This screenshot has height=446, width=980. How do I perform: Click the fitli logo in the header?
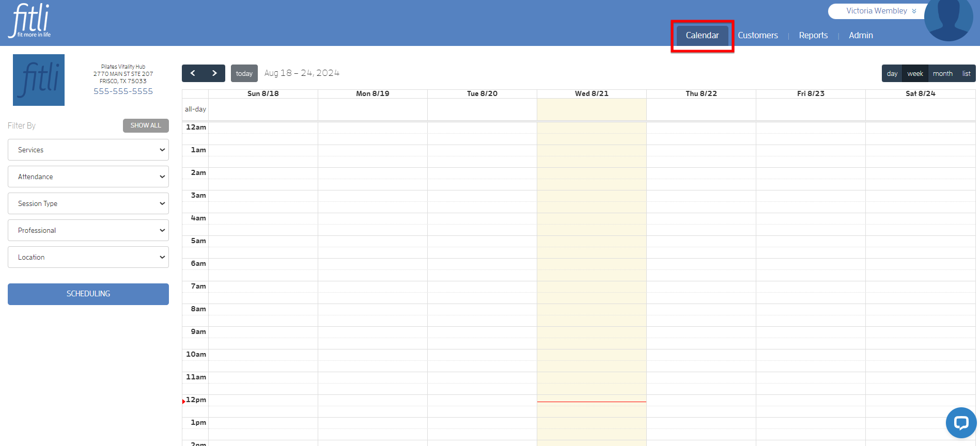click(x=30, y=21)
